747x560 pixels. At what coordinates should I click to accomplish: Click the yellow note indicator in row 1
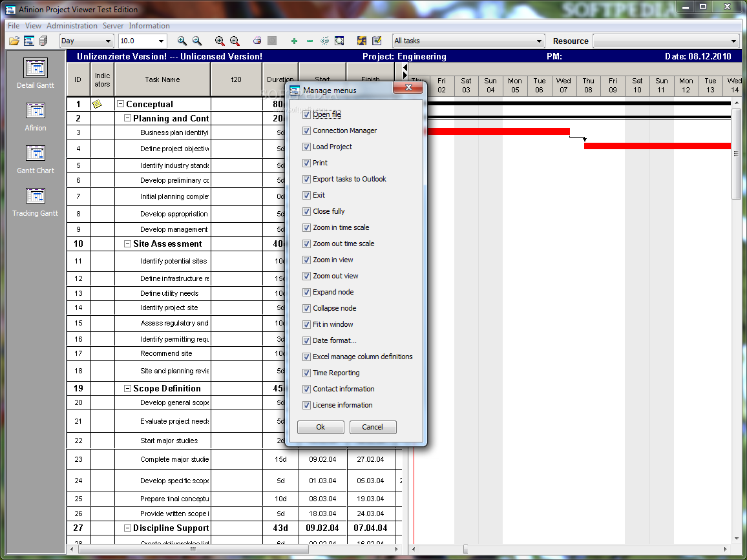[x=97, y=104]
